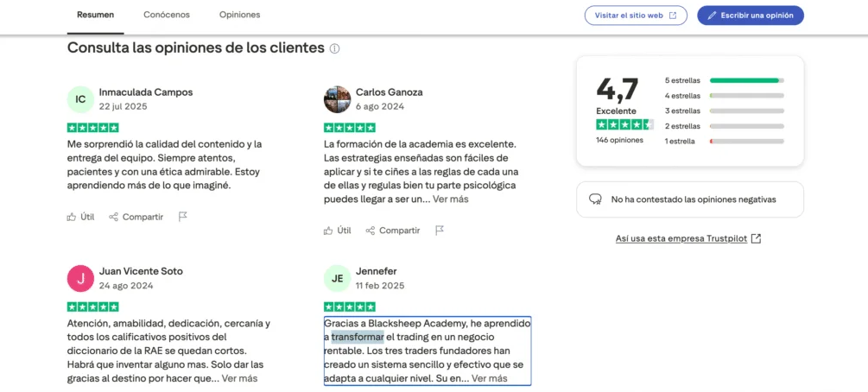Click info icon beside customer opinions heading
Viewport: 868px width, 392px height.
click(x=334, y=48)
